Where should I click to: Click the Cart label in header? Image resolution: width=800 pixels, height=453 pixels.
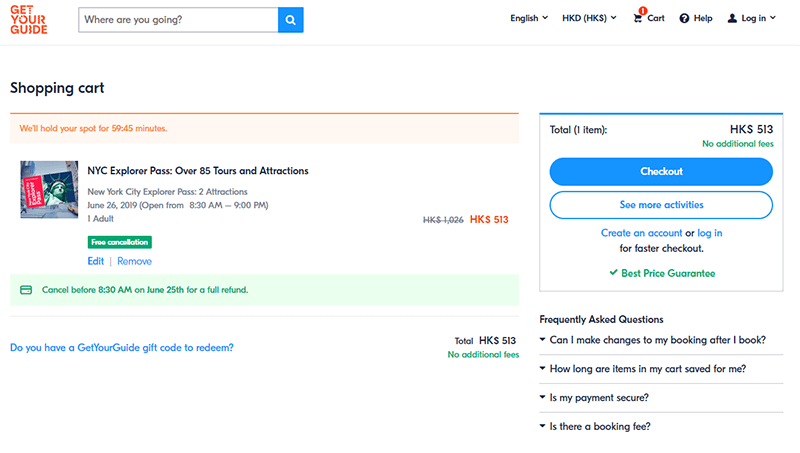click(656, 18)
